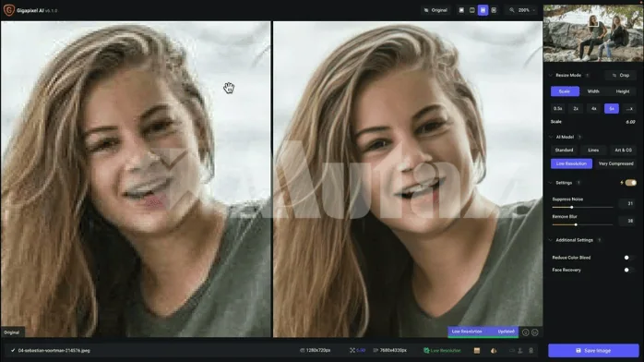The image size is (644, 362).
Task: Choose the 0.5x scale preset
Action: click(x=558, y=108)
